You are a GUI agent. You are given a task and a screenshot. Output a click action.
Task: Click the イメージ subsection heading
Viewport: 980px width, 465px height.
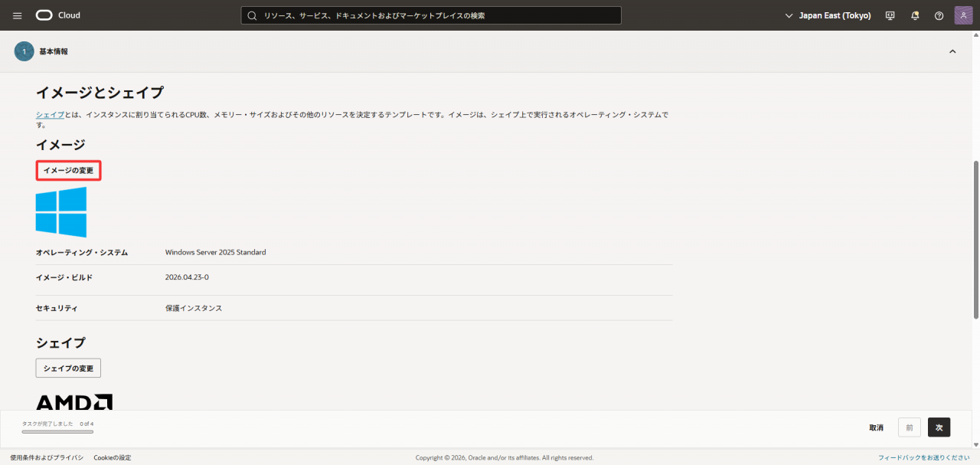pos(60,144)
